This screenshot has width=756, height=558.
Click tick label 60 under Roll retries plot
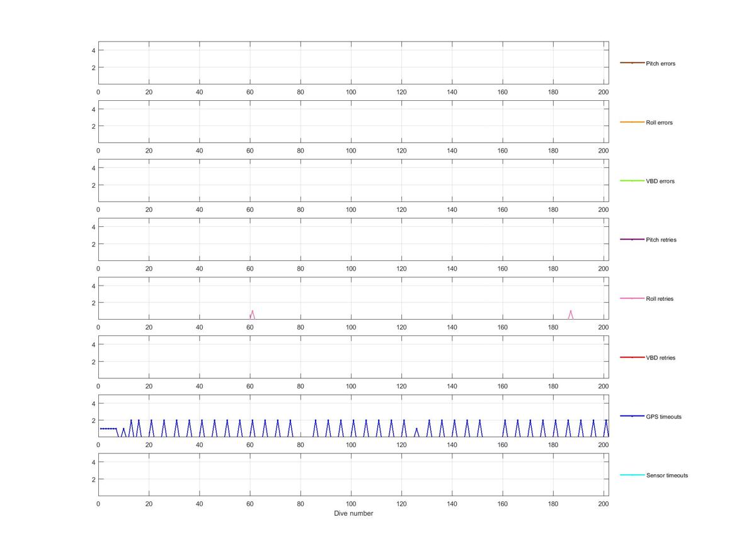coord(249,327)
